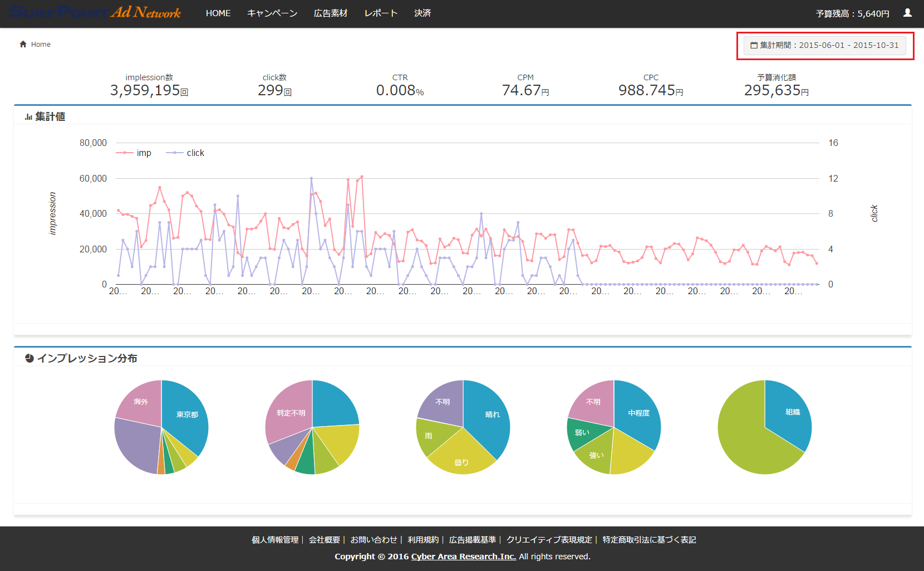
Task: Toggle the click series in chart legend
Action: pyautogui.click(x=185, y=153)
